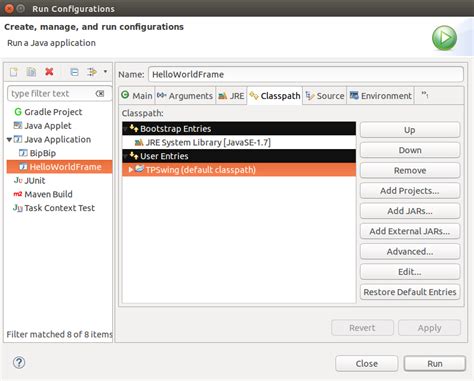The image size is (474, 381).
Task: Click the JRE System Library icon
Action: 138,142
